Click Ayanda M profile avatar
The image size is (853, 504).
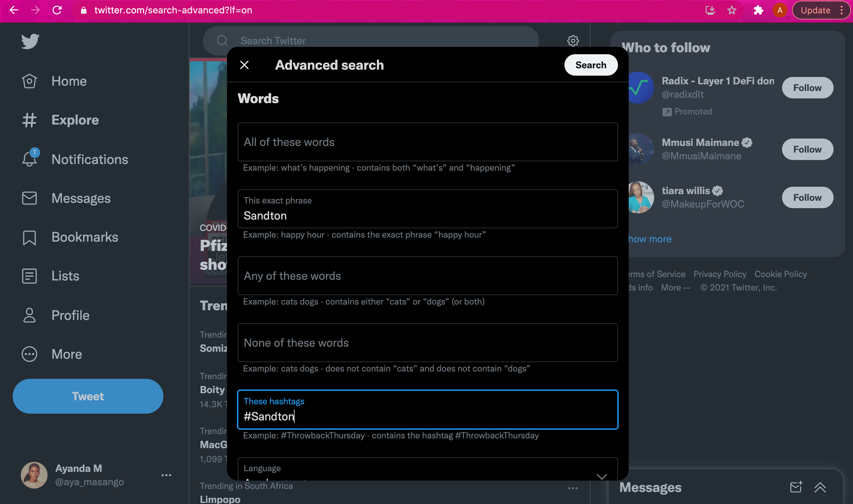(34, 475)
